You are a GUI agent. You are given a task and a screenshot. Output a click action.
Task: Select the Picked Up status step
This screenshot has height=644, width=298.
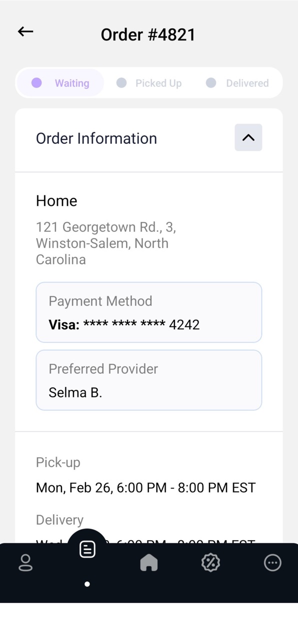point(149,83)
